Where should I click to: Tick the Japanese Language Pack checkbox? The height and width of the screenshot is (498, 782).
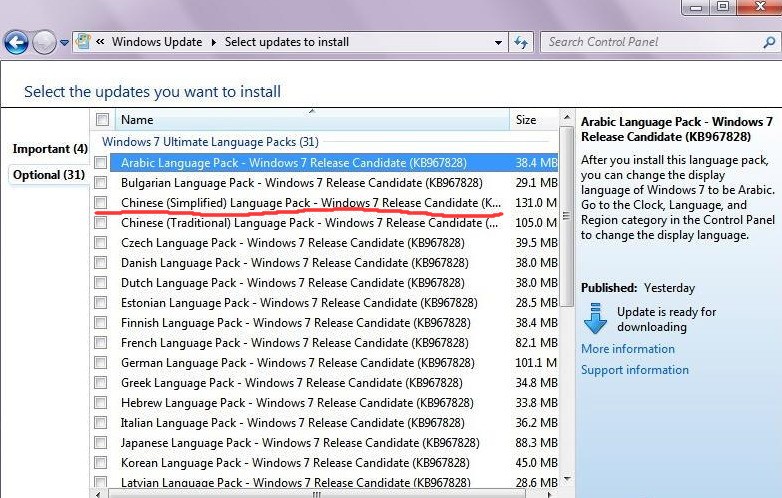(101, 443)
